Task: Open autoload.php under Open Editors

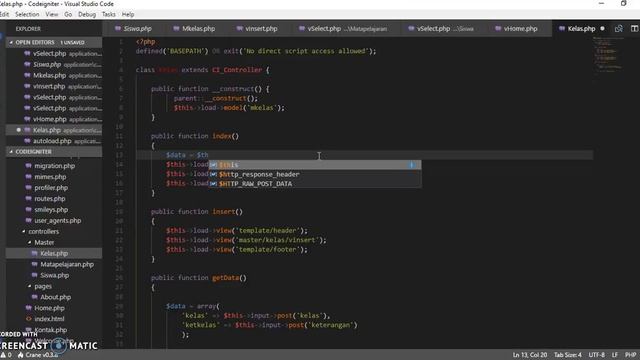Action: [54, 141]
